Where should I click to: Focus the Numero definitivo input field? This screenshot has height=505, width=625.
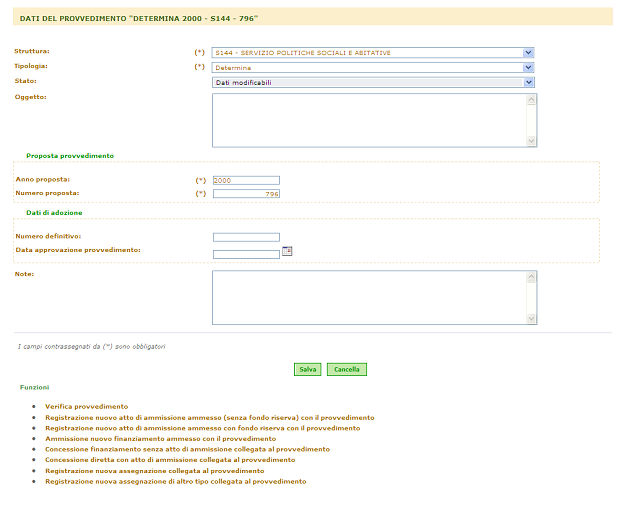(246, 238)
